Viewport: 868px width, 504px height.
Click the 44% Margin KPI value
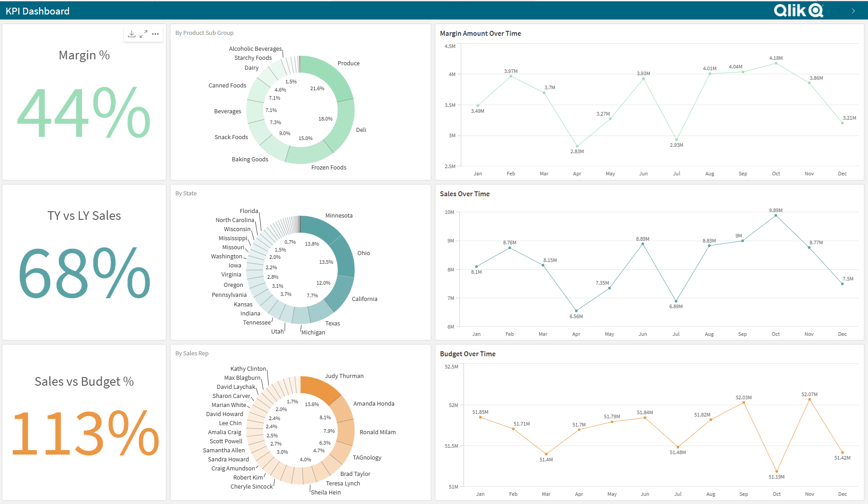click(x=84, y=113)
